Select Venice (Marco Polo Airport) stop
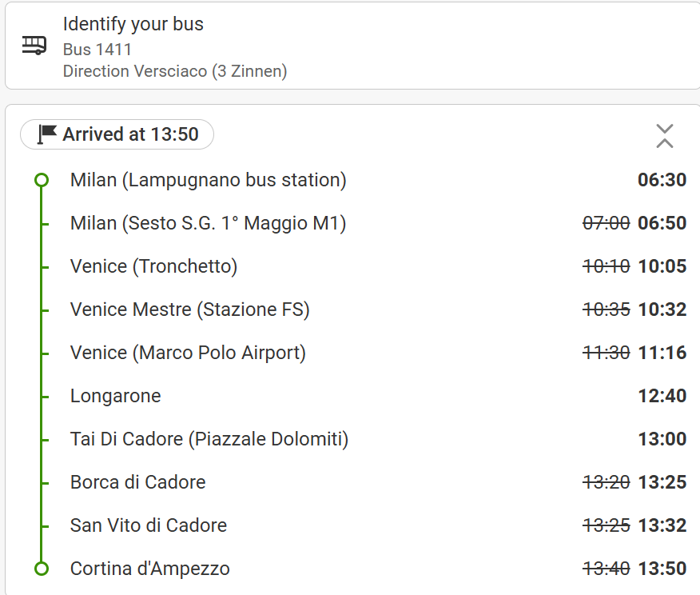This screenshot has width=700, height=595. (x=188, y=353)
